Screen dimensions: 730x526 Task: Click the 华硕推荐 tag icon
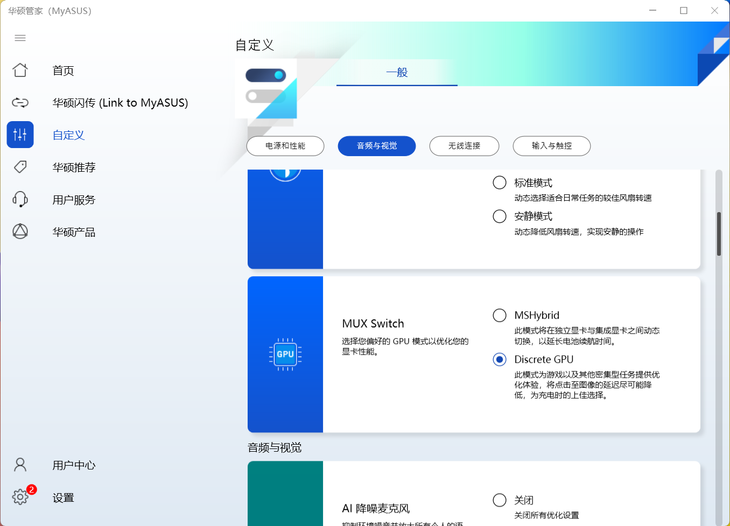pyautogui.click(x=20, y=167)
